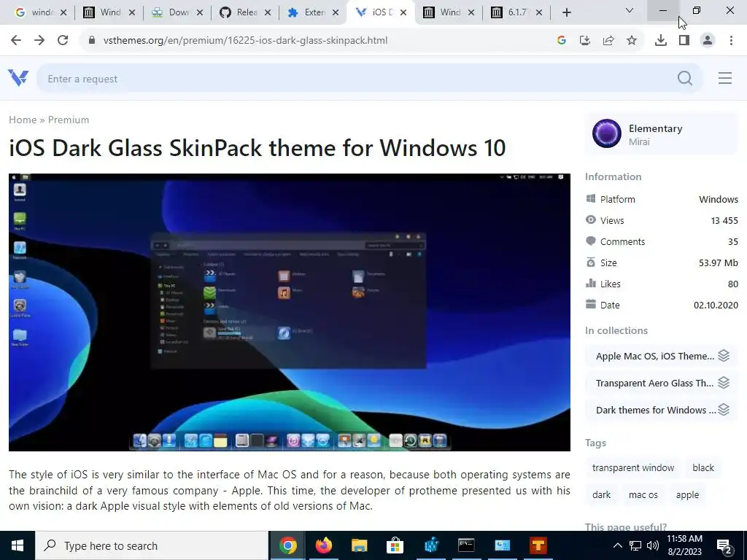The height and width of the screenshot is (560, 747).
Task: Open the orange T app in taskbar
Action: (x=538, y=545)
